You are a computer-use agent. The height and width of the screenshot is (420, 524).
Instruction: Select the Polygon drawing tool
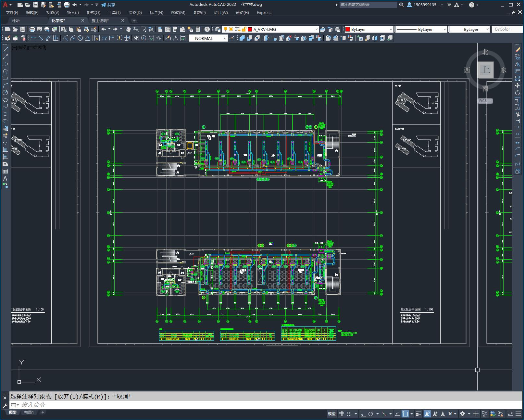5,71
